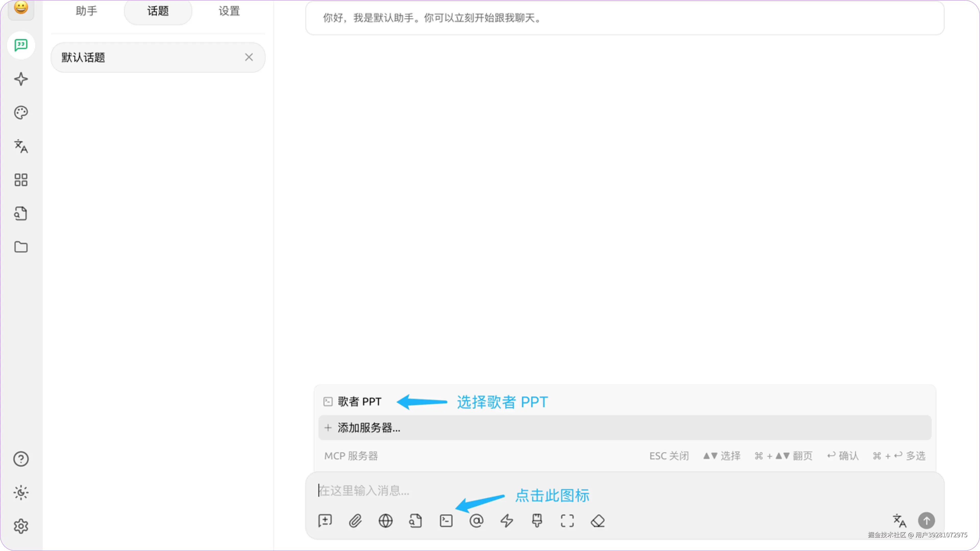This screenshot has height=551, width=980.
Task: Open quick phrases lightning icon
Action: [x=506, y=521]
